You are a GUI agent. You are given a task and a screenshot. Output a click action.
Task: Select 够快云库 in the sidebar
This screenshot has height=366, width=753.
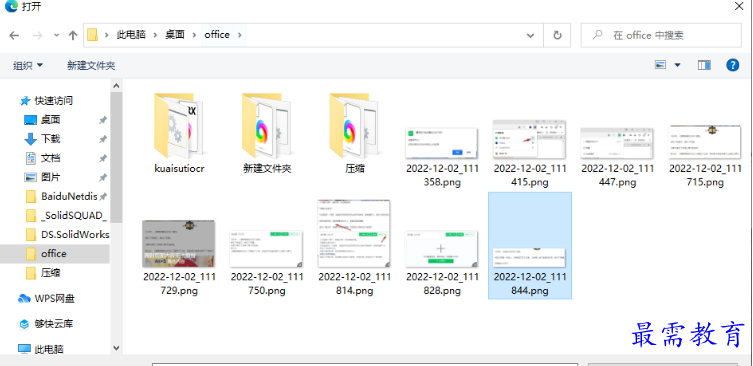pyautogui.click(x=54, y=324)
